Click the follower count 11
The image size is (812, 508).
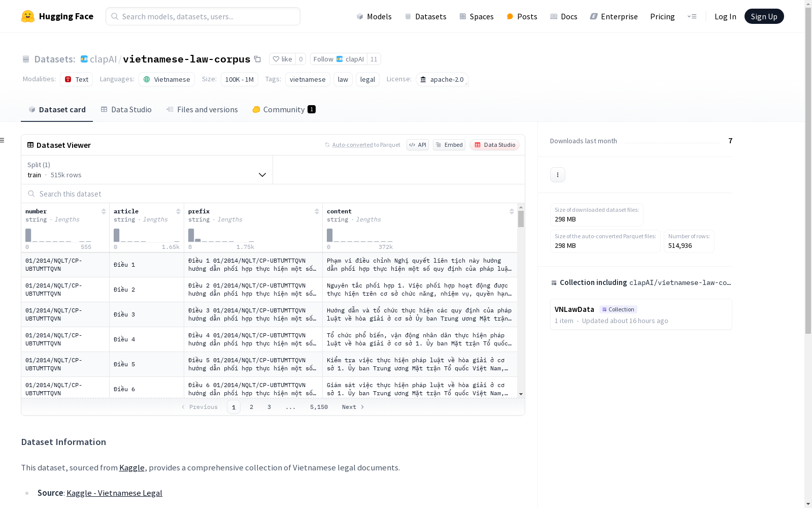[374, 59]
